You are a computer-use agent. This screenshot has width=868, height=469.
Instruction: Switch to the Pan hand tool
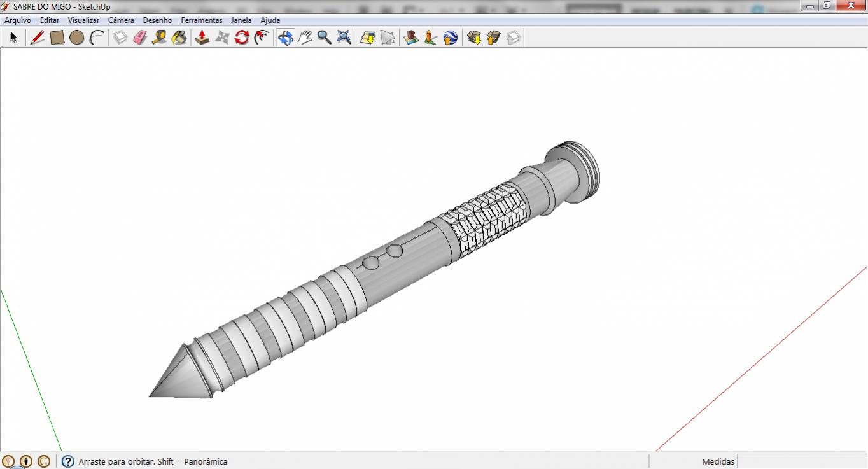pos(305,38)
